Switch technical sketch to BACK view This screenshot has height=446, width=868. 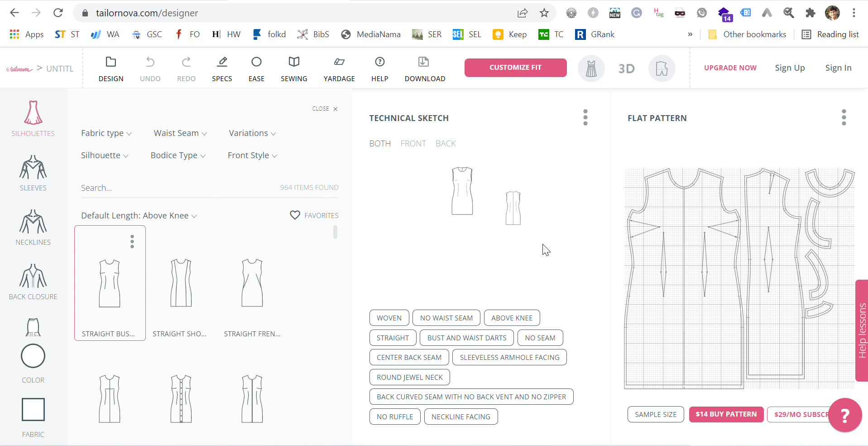click(x=446, y=144)
